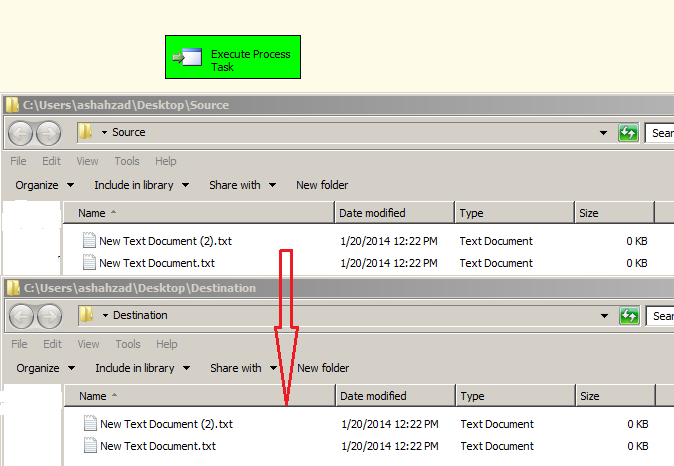Refresh the Source folder view

tap(628, 133)
